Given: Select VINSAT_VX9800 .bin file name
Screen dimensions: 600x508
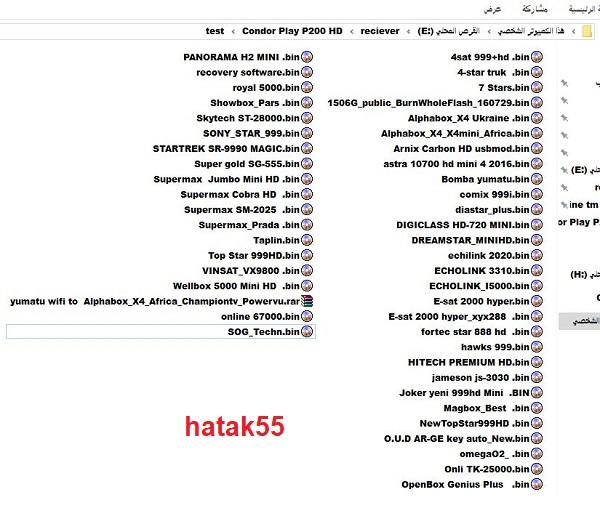Looking at the screenshot, I should click(251, 270).
